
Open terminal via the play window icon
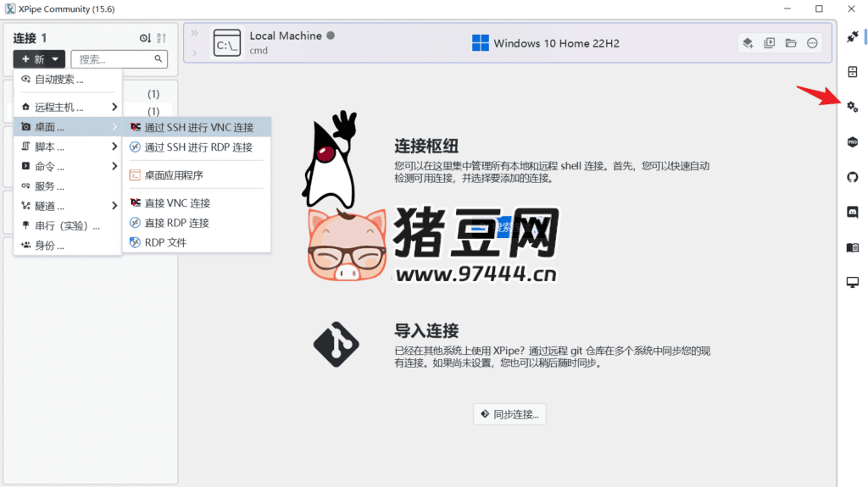coord(770,43)
